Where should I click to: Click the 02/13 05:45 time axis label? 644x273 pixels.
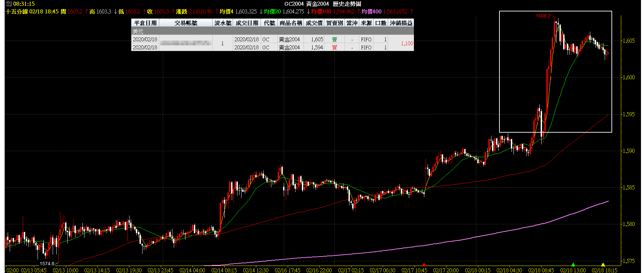(34, 270)
